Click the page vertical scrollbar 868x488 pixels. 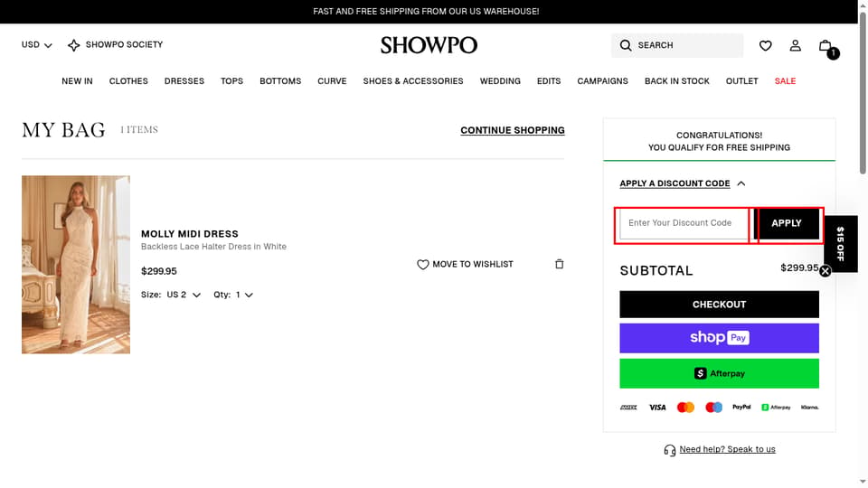click(863, 93)
